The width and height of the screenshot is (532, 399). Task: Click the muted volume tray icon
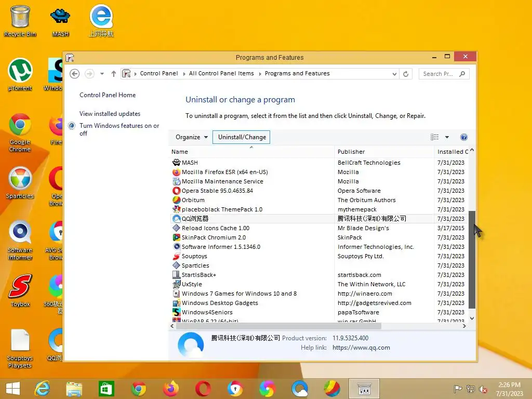pos(483,389)
